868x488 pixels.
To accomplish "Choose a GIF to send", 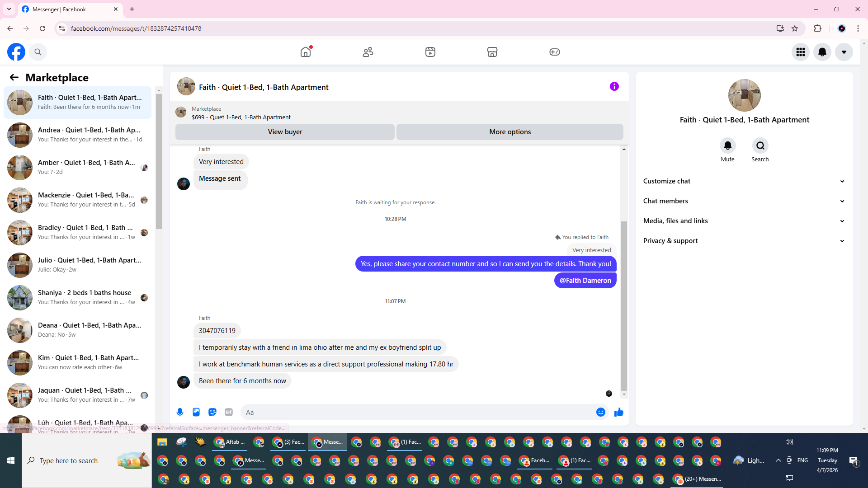I will point(229,412).
